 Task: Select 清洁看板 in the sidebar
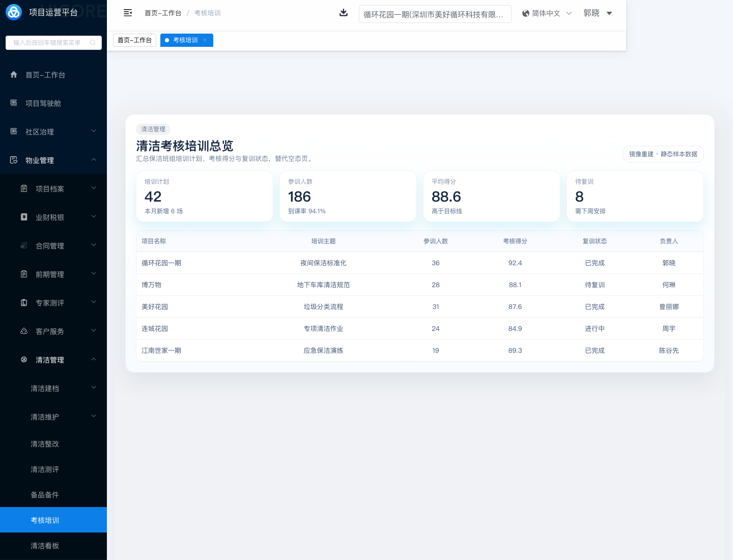pos(45,546)
